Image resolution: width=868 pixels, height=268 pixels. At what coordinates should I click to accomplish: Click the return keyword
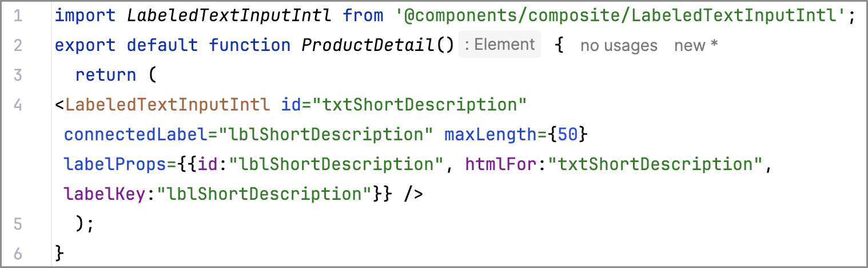(106, 75)
